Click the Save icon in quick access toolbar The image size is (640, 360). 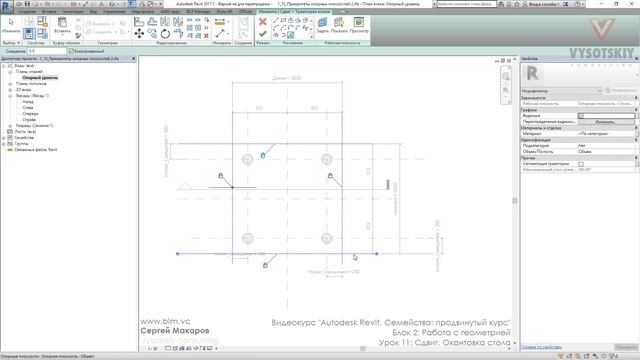click(x=27, y=4)
